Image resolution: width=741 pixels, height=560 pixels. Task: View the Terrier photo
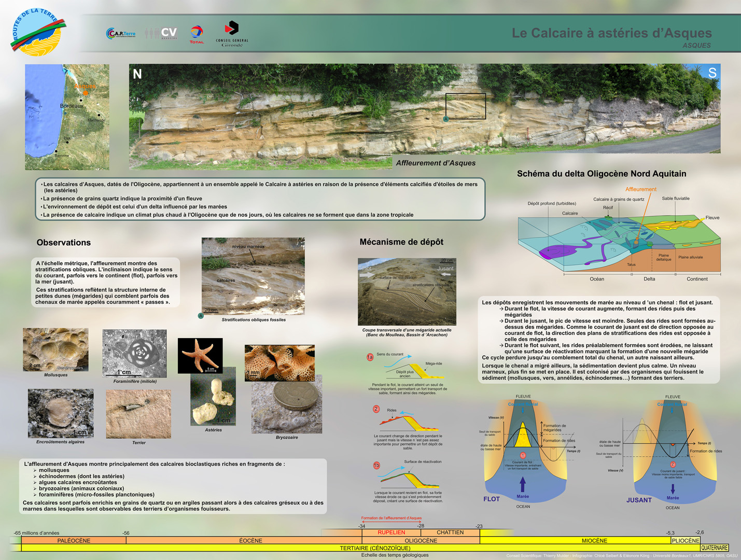pos(138,414)
